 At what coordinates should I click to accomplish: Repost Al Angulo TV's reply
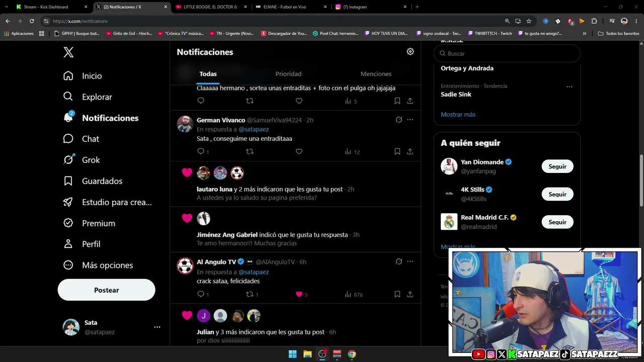[x=250, y=294]
